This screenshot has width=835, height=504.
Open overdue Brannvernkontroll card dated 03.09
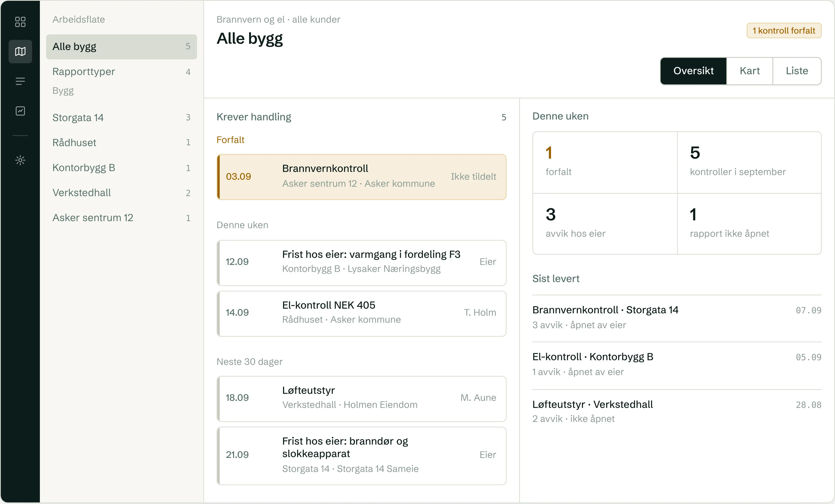[361, 177]
